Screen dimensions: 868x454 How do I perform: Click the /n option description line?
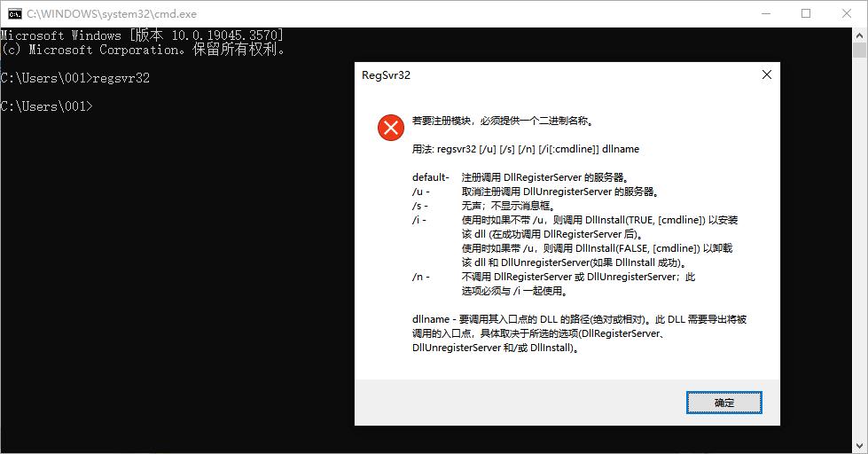[x=578, y=277]
